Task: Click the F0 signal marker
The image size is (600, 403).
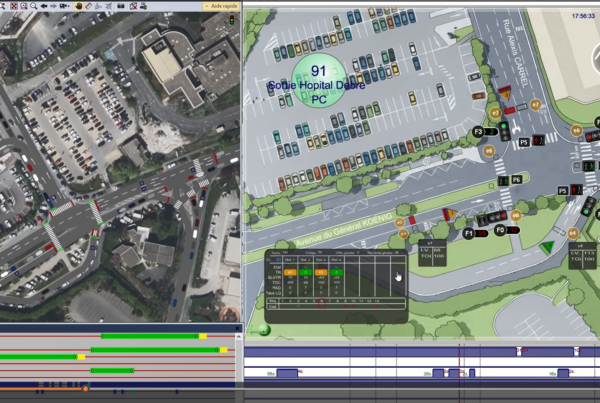Action: (x=499, y=231)
